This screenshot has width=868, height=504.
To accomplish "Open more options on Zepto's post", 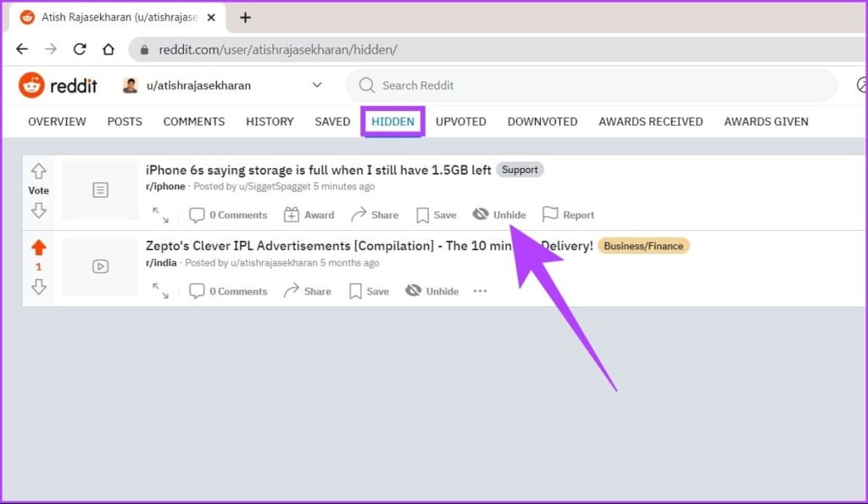I will [480, 291].
